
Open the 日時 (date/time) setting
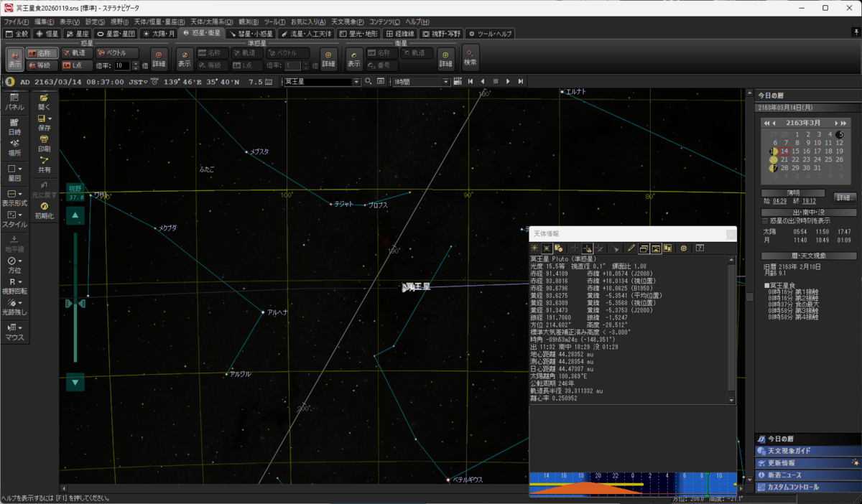14,127
